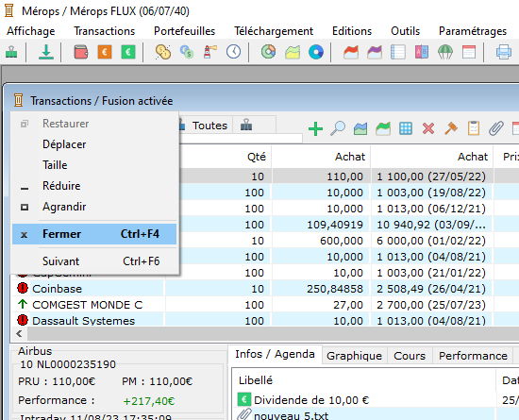Click the printer icon in main toolbar

click(x=504, y=52)
